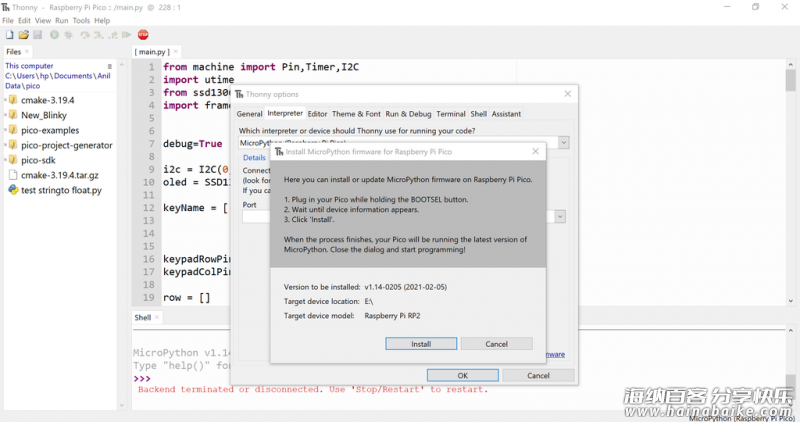Click the Step over toolbar icon
Image resolution: width=800 pixels, height=422 pixels.
pyautogui.click(x=85, y=35)
